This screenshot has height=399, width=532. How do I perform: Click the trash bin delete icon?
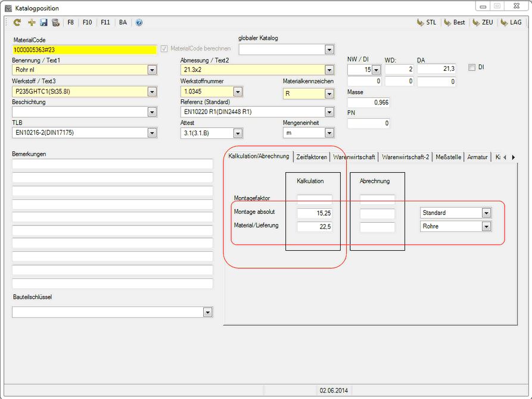click(x=55, y=23)
